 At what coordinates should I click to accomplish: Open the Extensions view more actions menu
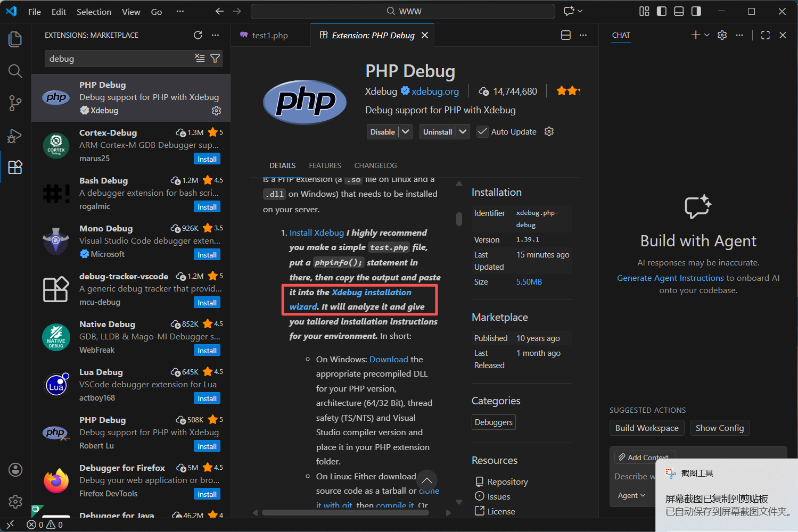(x=215, y=35)
